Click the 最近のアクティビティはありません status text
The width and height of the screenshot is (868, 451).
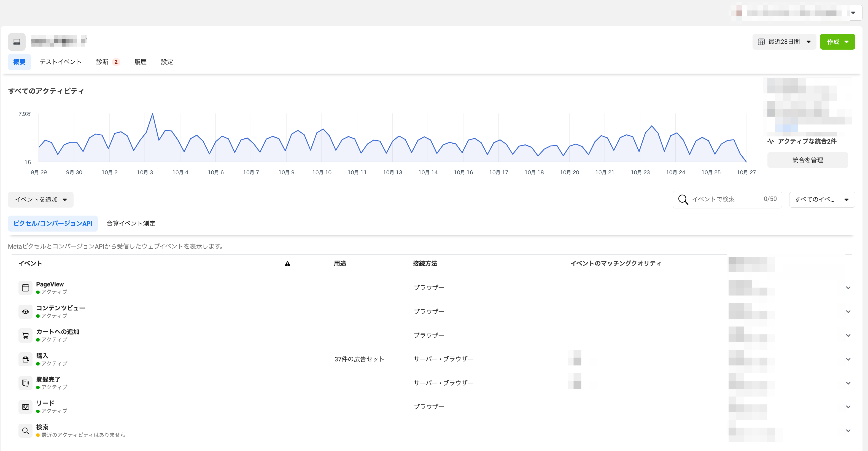(x=83, y=435)
